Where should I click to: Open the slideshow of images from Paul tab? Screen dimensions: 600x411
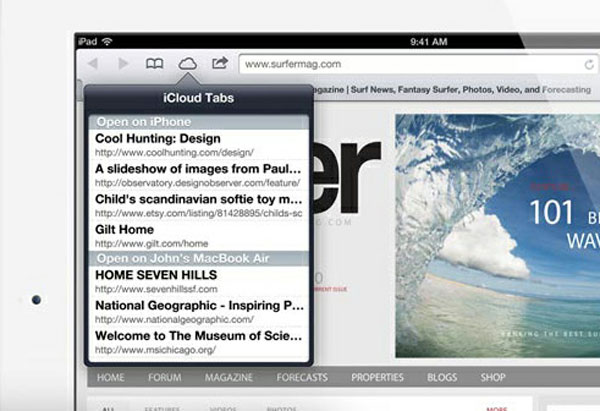pos(199,175)
